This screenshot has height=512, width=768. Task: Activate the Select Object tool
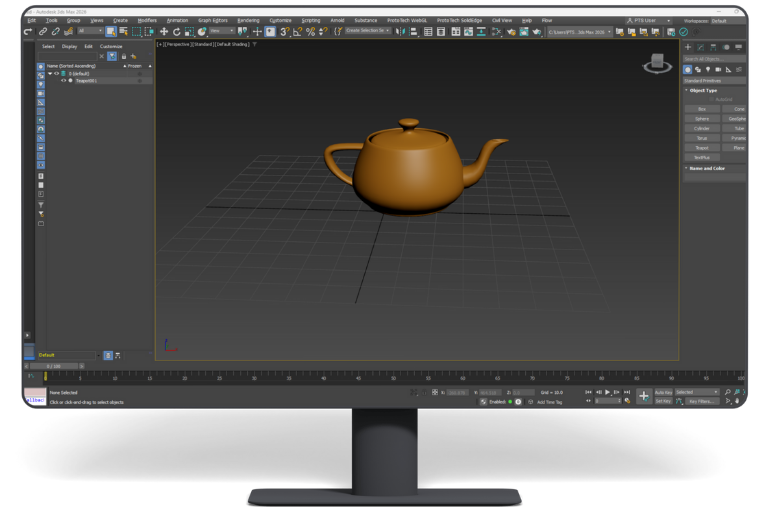111,32
